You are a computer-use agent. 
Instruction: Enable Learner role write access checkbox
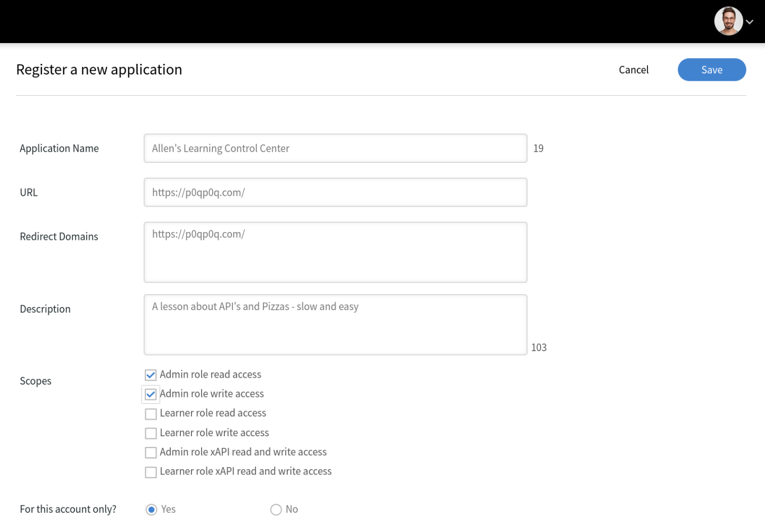[x=151, y=433]
